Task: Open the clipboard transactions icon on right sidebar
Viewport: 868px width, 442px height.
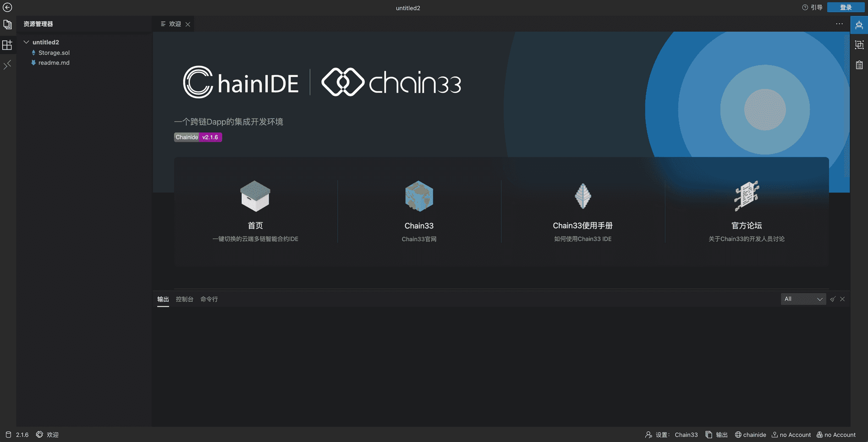Action: pyautogui.click(x=859, y=65)
